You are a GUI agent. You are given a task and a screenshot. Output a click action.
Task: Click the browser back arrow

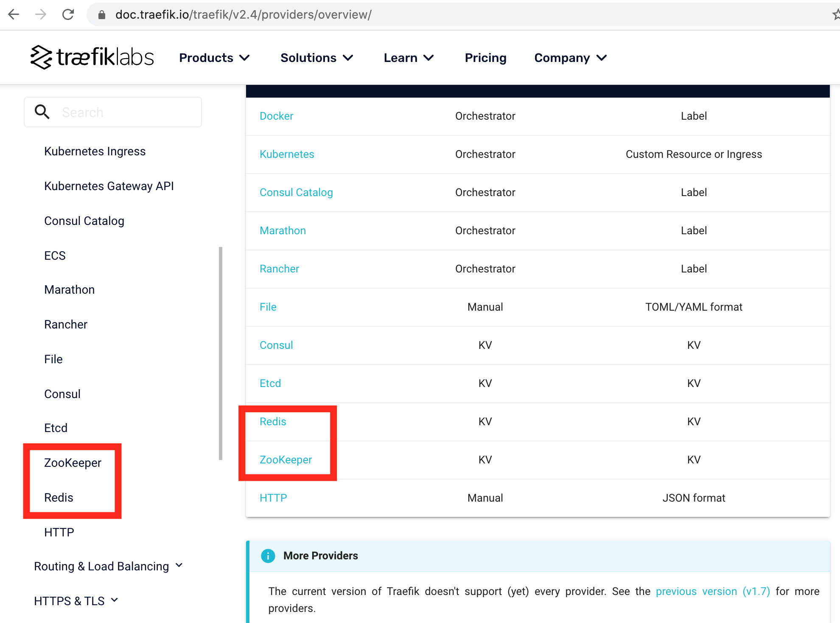(14, 14)
